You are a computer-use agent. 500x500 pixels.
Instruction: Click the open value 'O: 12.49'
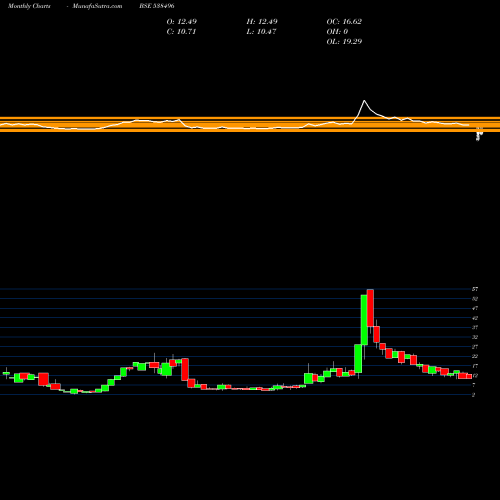tap(182, 22)
